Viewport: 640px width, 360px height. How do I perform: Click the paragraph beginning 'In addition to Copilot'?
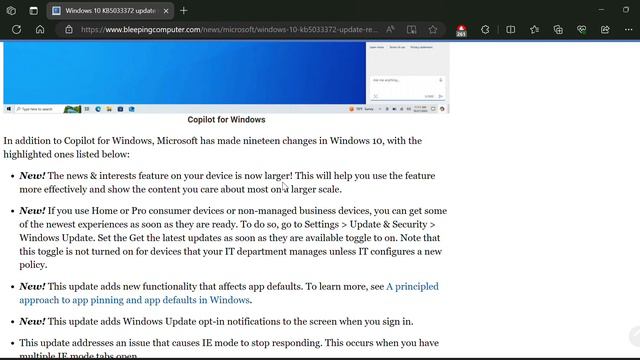(x=213, y=147)
